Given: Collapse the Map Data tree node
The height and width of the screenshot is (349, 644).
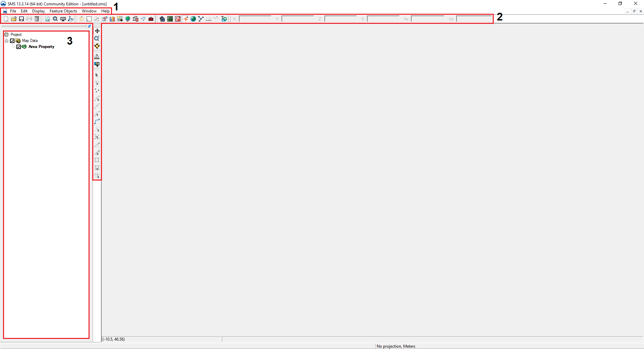Looking at the screenshot, I should pos(6,41).
